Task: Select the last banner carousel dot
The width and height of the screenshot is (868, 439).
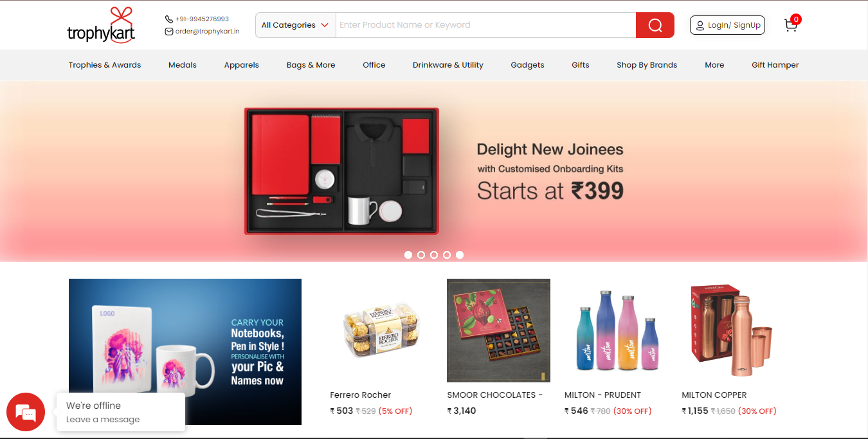Action: point(460,255)
